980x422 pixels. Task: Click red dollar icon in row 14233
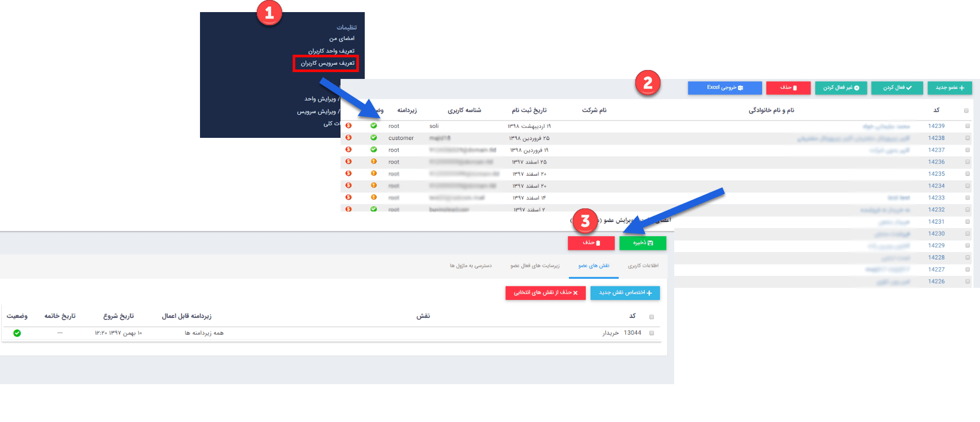(x=348, y=197)
